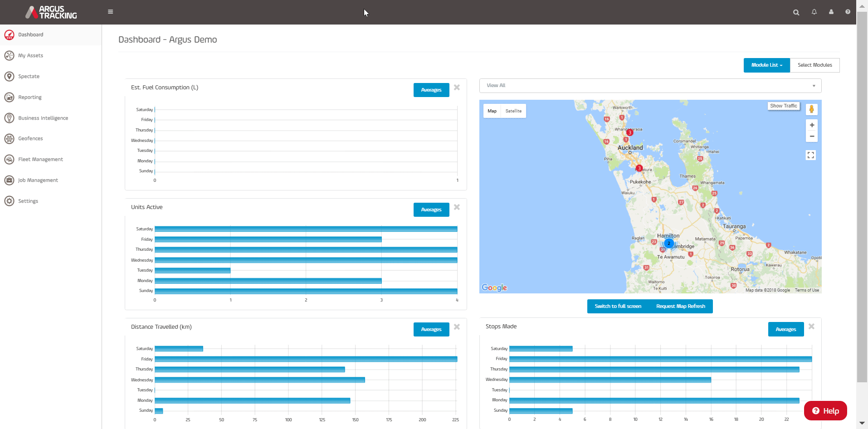Click the Job Management briefcase icon
This screenshot has height=429, width=868.
[9, 180]
